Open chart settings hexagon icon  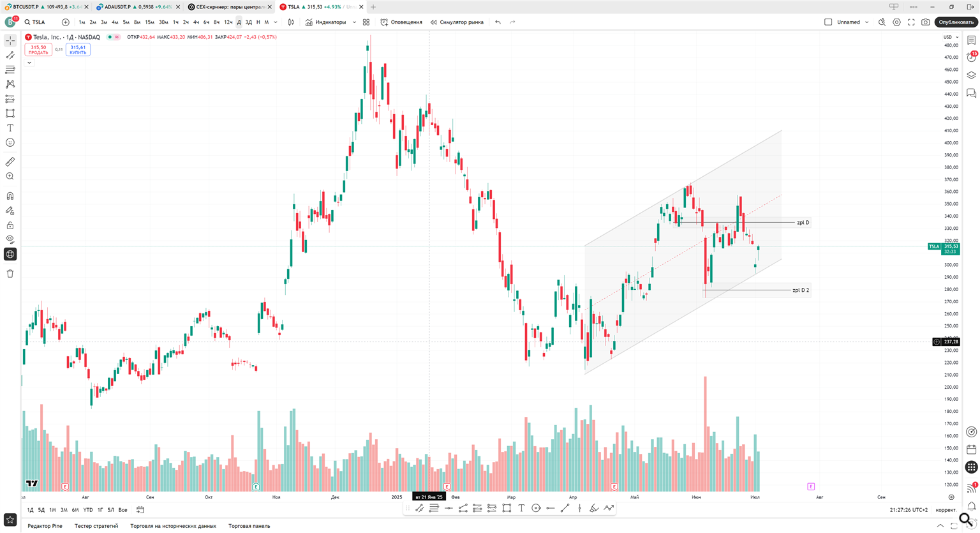point(896,22)
